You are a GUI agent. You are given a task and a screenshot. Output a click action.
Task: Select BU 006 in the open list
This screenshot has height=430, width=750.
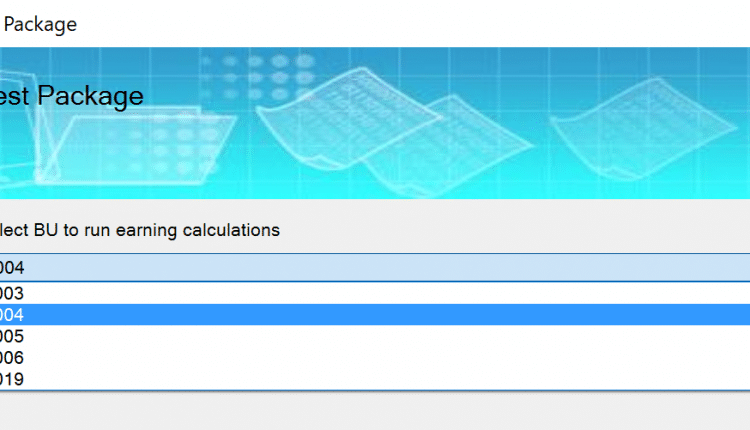click(x=14, y=358)
